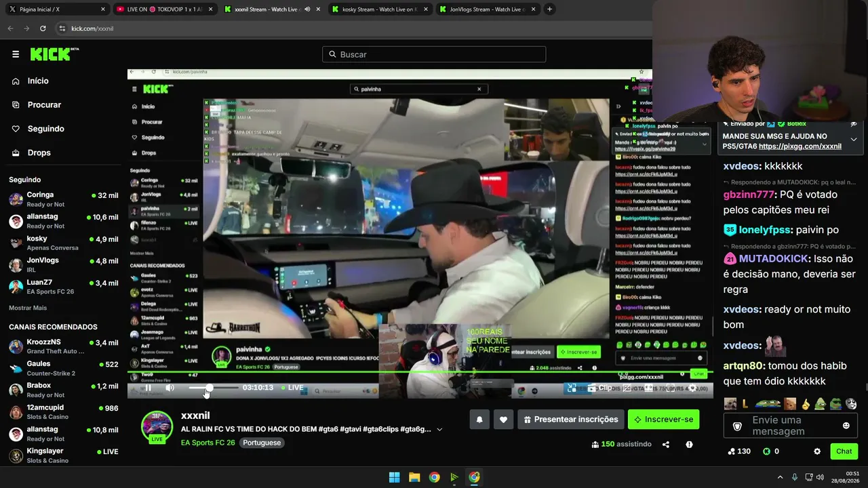868x488 pixels.
Task: Follow xxxnil with the heart button
Action: pyautogui.click(x=503, y=420)
